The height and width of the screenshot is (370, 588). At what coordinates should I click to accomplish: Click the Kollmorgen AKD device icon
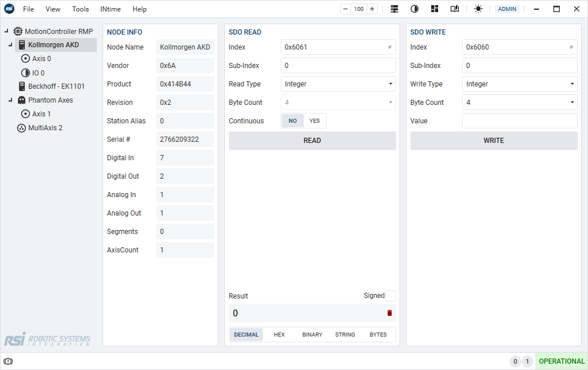[x=22, y=44]
